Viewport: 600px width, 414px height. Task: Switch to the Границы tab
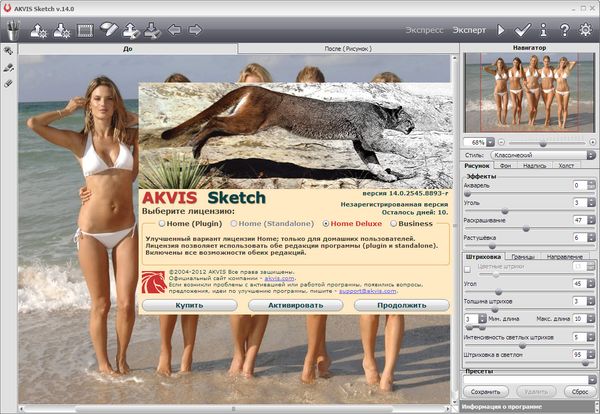(523, 257)
